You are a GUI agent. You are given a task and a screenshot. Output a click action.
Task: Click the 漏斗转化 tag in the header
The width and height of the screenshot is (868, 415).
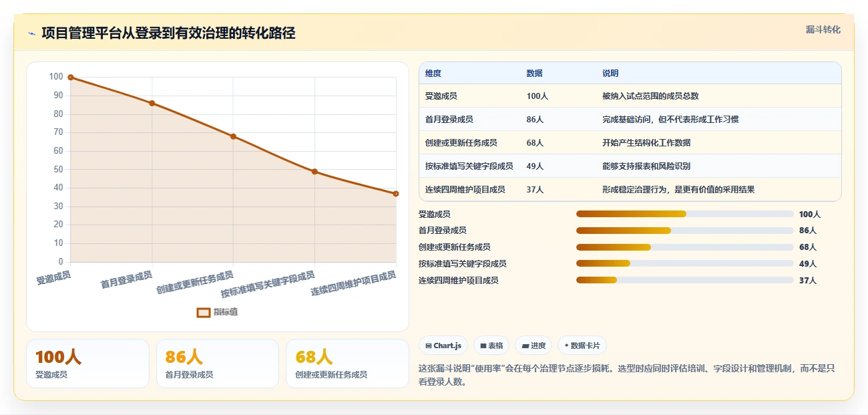(823, 29)
